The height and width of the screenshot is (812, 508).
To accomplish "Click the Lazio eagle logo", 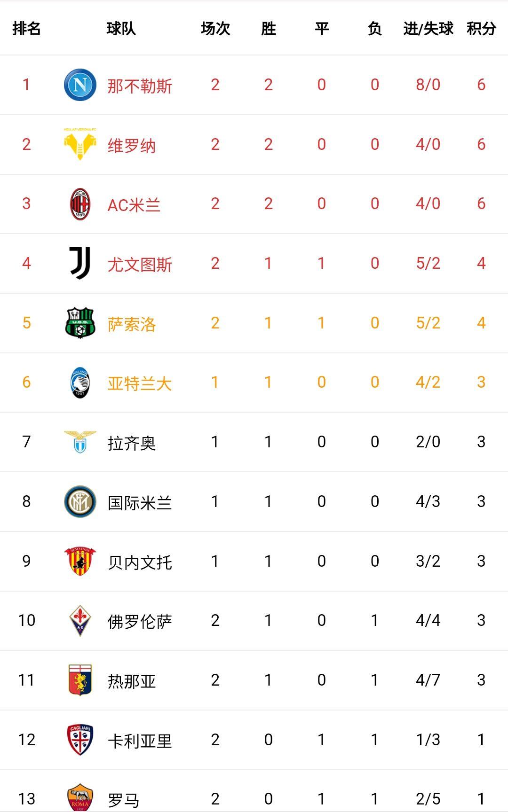I will click(x=80, y=442).
